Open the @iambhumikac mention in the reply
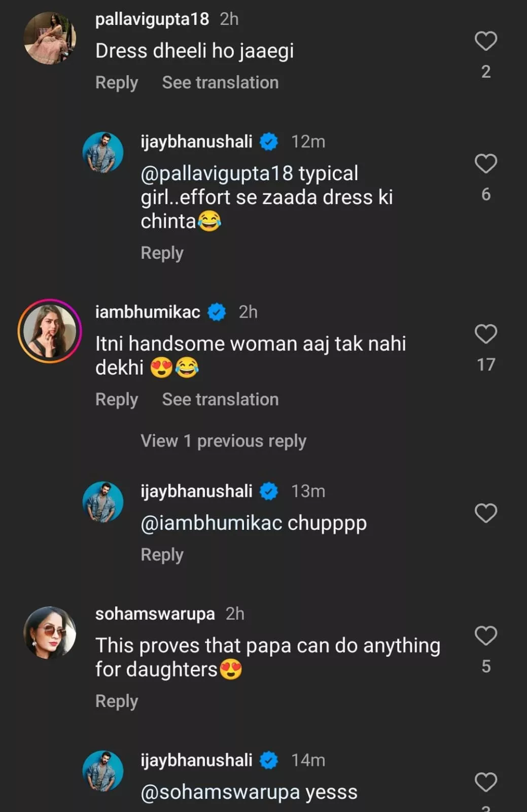 pos(211,523)
